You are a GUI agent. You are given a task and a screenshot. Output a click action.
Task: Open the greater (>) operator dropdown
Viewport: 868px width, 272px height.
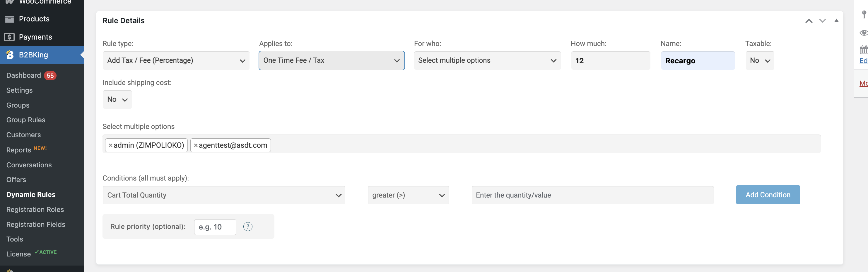tap(409, 195)
